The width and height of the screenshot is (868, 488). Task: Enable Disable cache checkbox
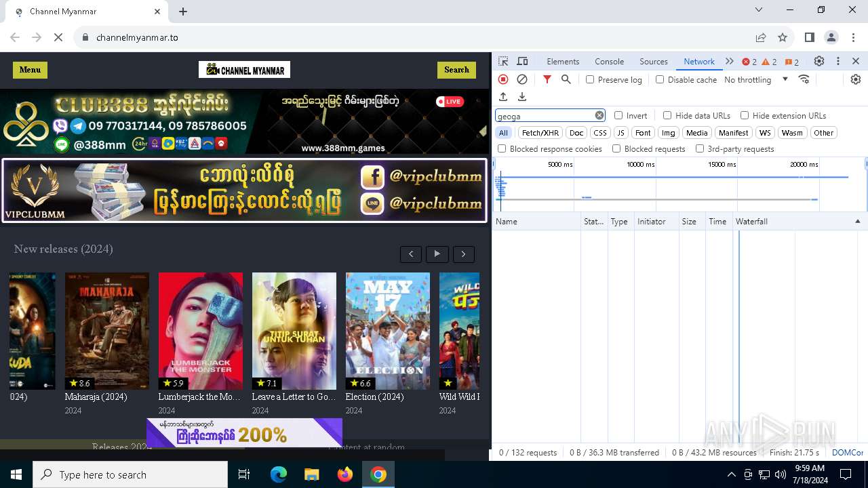pyautogui.click(x=660, y=79)
